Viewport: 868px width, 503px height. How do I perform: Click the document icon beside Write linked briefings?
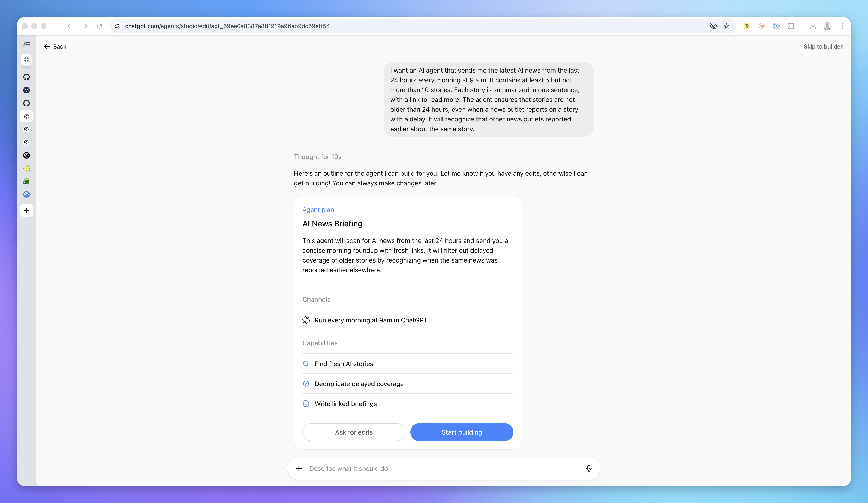tap(306, 404)
